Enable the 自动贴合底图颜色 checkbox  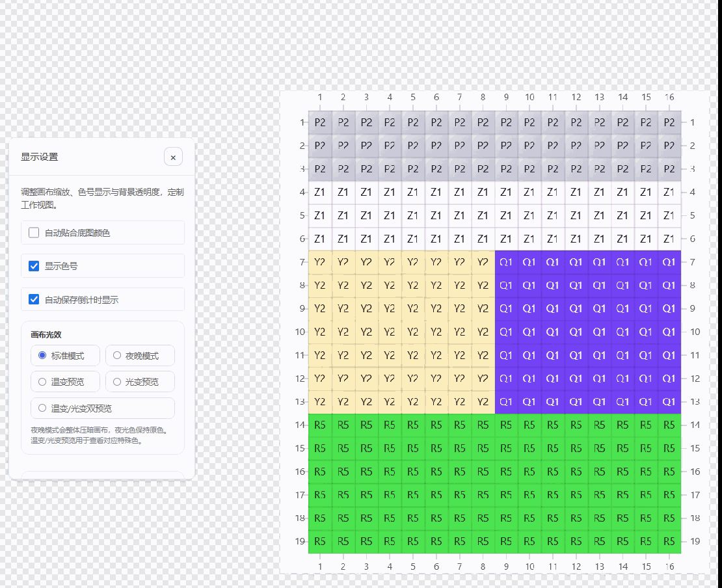pyautogui.click(x=34, y=232)
